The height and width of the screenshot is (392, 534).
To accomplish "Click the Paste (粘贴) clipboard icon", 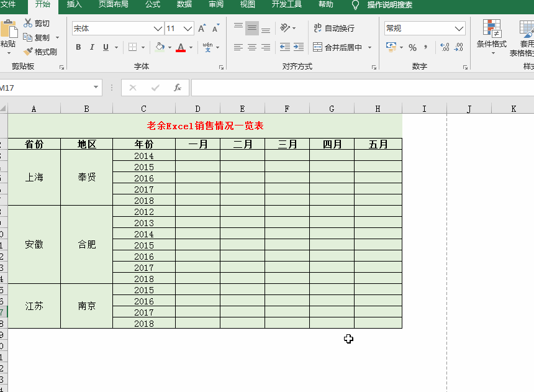I will pos(9,29).
